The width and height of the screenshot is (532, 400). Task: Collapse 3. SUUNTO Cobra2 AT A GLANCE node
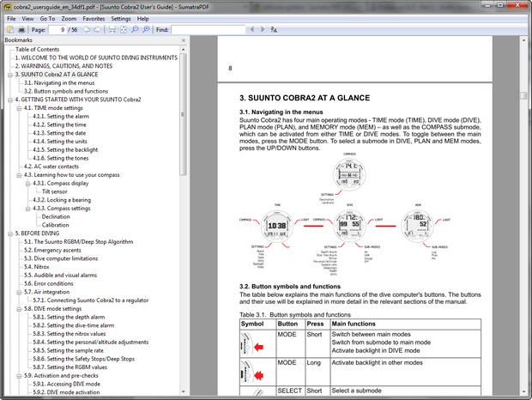tap(10, 75)
